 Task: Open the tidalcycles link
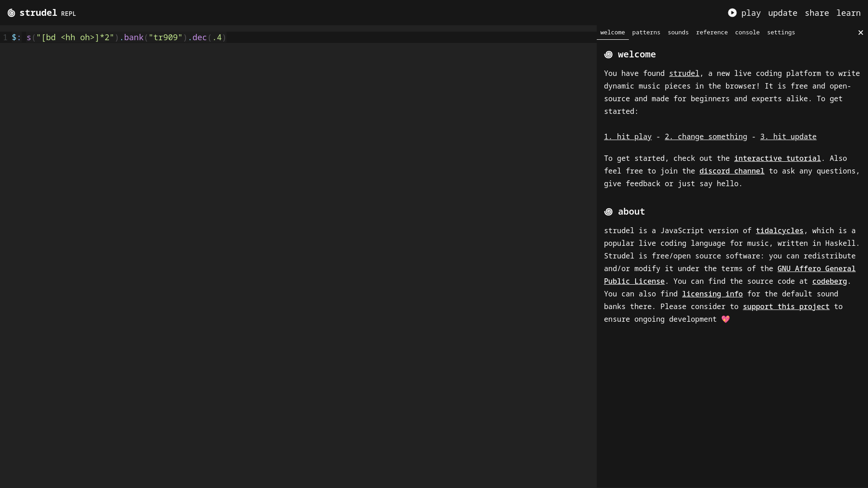click(779, 231)
